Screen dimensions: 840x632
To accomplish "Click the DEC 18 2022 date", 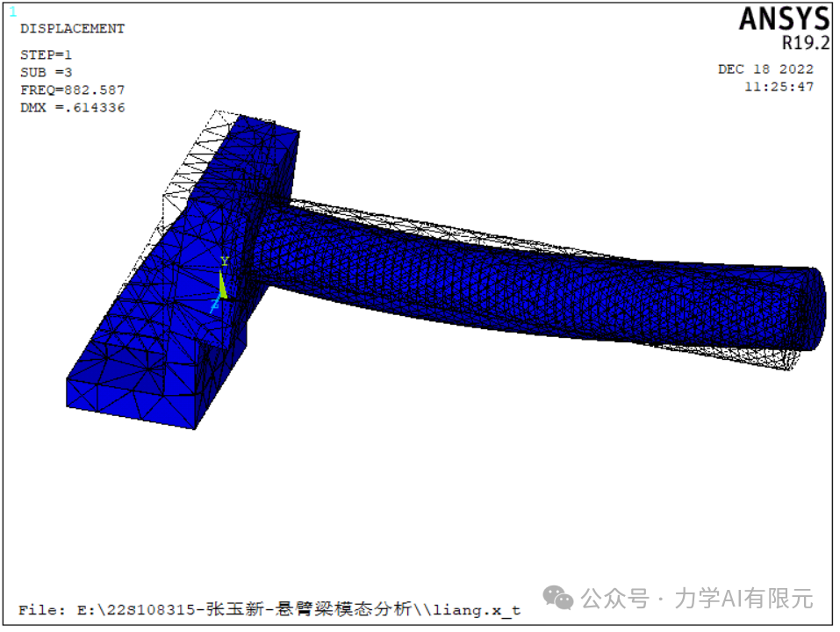I will pyautogui.click(x=765, y=69).
